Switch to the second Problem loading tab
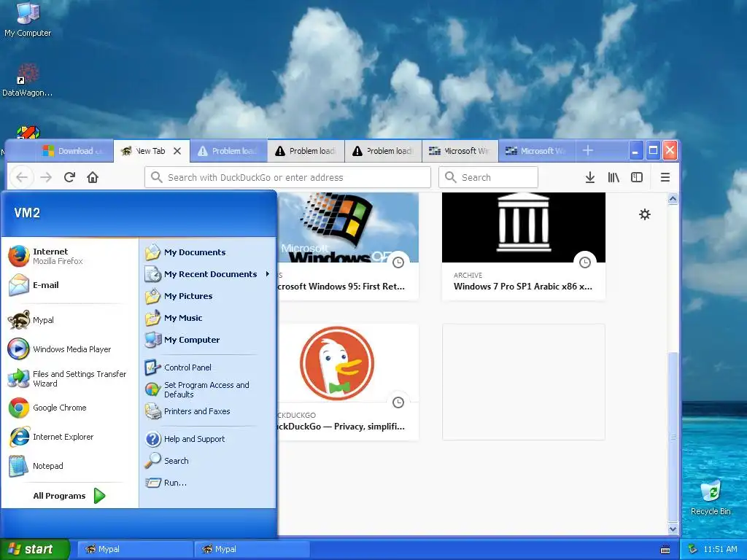The width and height of the screenshot is (747, 560). point(306,151)
